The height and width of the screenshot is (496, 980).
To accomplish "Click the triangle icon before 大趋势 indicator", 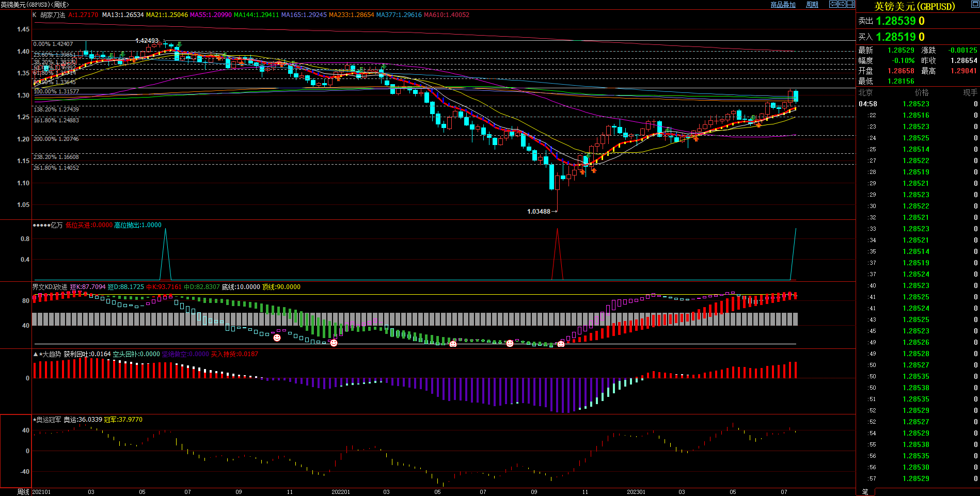I will pyautogui.click(x=36, y=354).
